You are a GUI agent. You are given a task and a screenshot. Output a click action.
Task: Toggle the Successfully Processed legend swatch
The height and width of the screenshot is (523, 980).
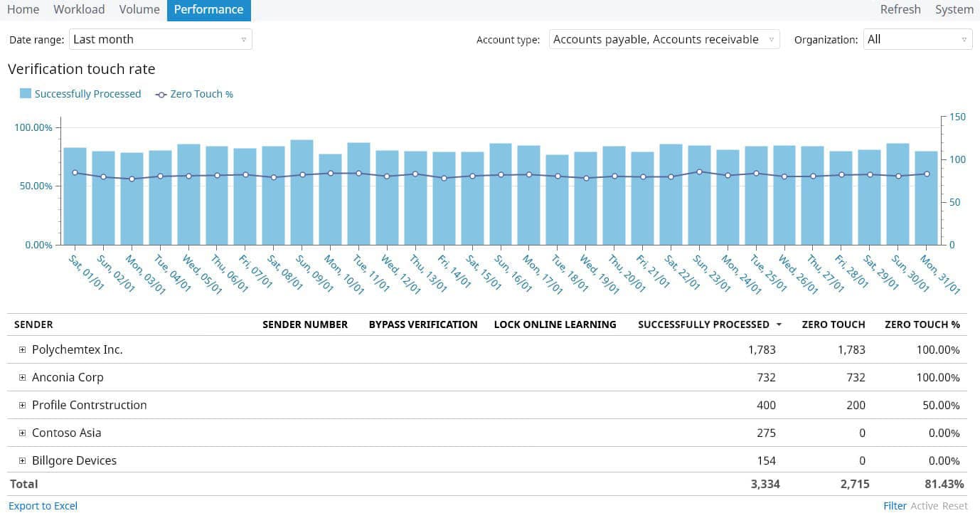(x=26, y=94)
